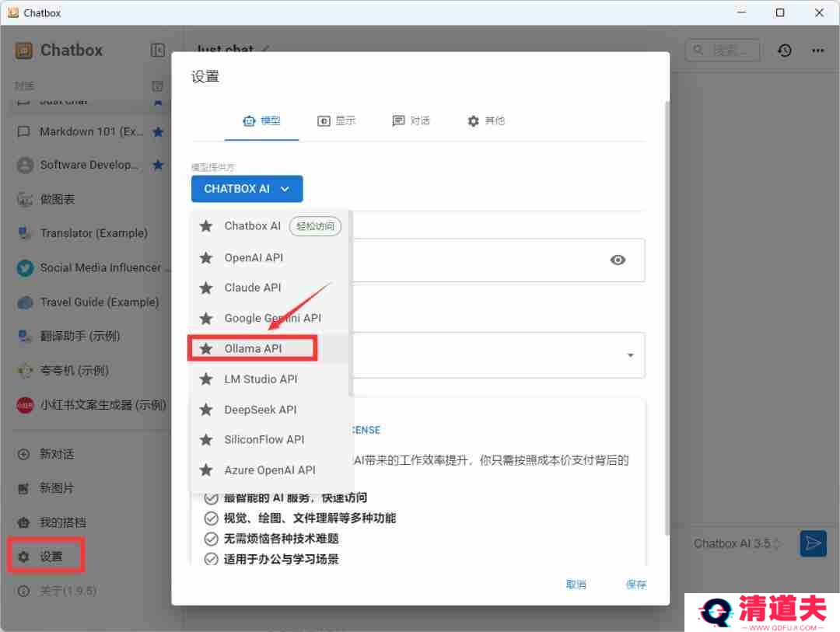Viewport: 840px width, 632px height.
Task: Click the Chatbox AI 3.5 model selector
Action: click(x=737, y=543)
